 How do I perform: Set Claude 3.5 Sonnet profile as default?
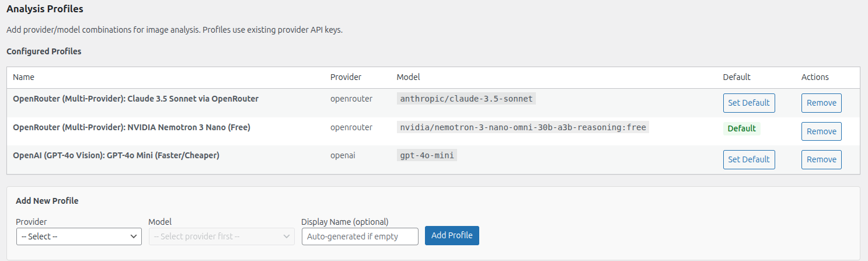(x=749, y=103)
